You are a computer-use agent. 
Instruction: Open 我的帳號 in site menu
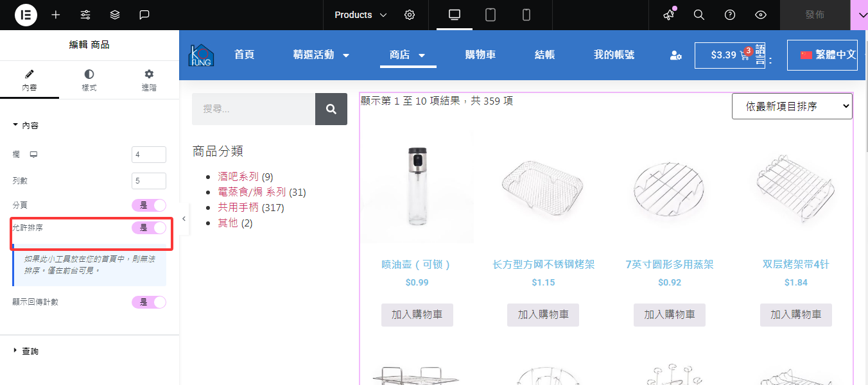point(614,55)
